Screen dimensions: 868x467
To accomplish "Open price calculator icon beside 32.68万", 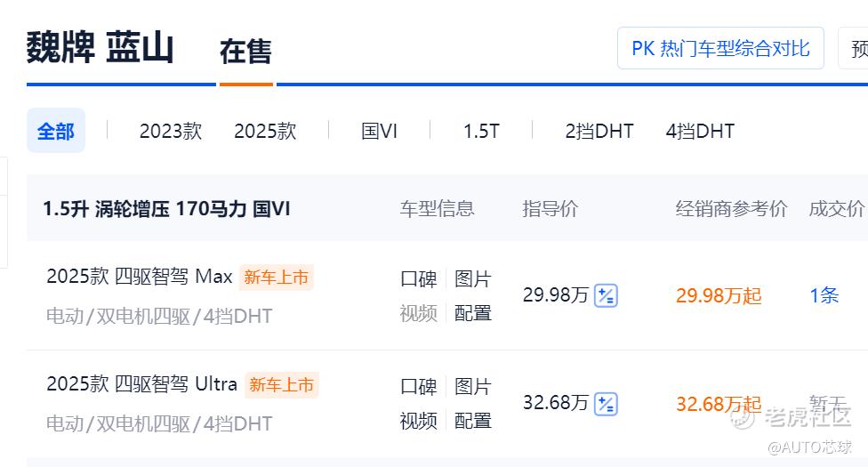I will tap(606, 403).
